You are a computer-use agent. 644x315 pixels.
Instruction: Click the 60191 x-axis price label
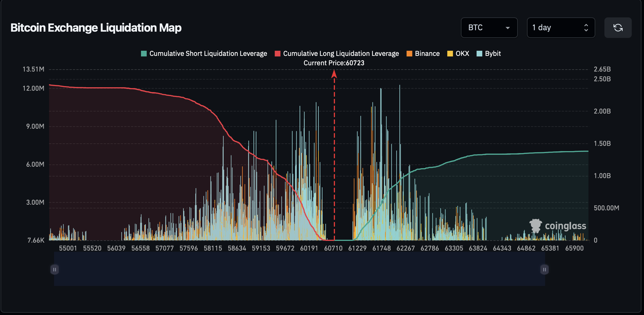309,248
